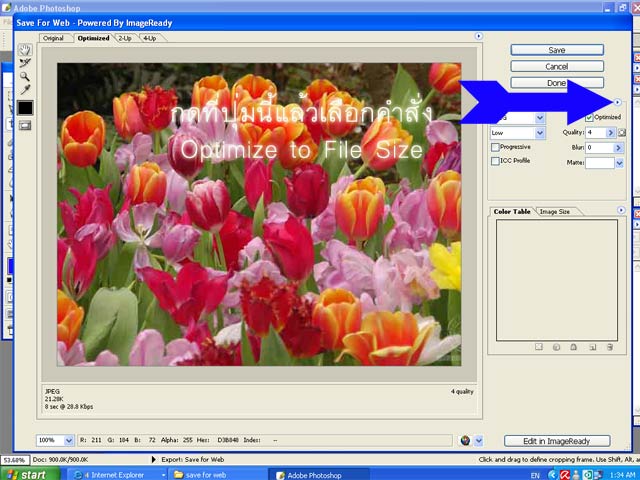Open the Optimize menu round arrow
This screenshot has height=480, width=640.
(x=618, y=102)
